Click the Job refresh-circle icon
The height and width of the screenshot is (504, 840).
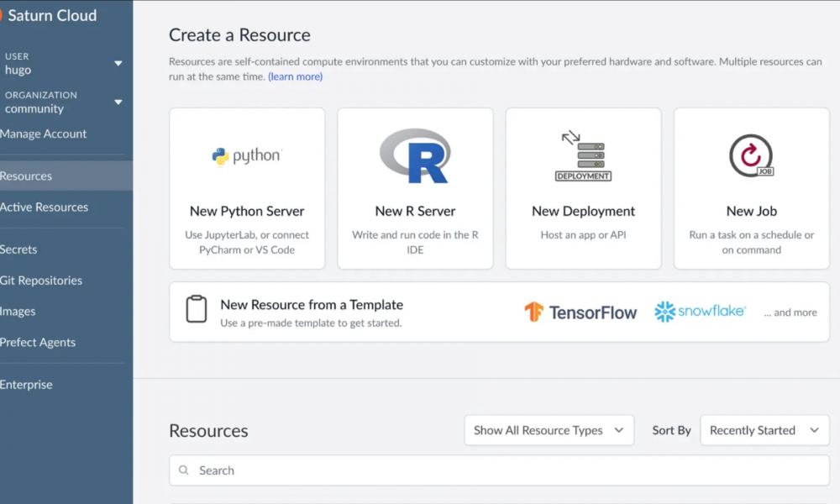[752, 156]
